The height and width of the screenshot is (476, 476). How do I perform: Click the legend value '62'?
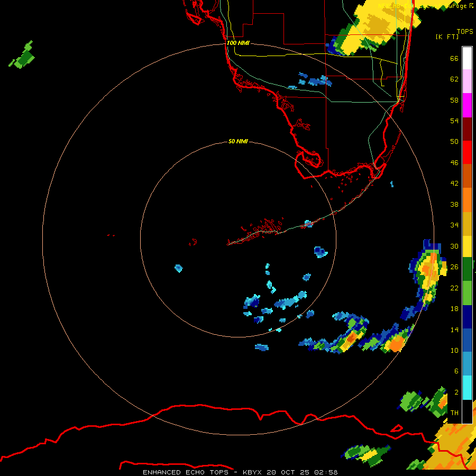454,79
